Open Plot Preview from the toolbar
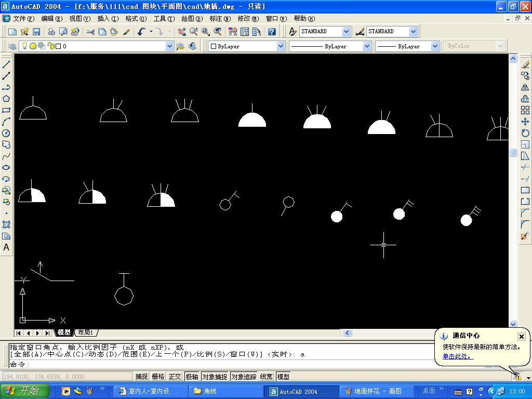The image size is (532, 399). coord(63,32)
